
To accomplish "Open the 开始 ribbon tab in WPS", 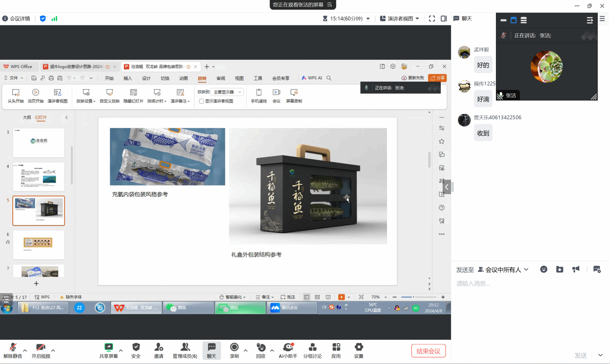I will tap(109, 78).
